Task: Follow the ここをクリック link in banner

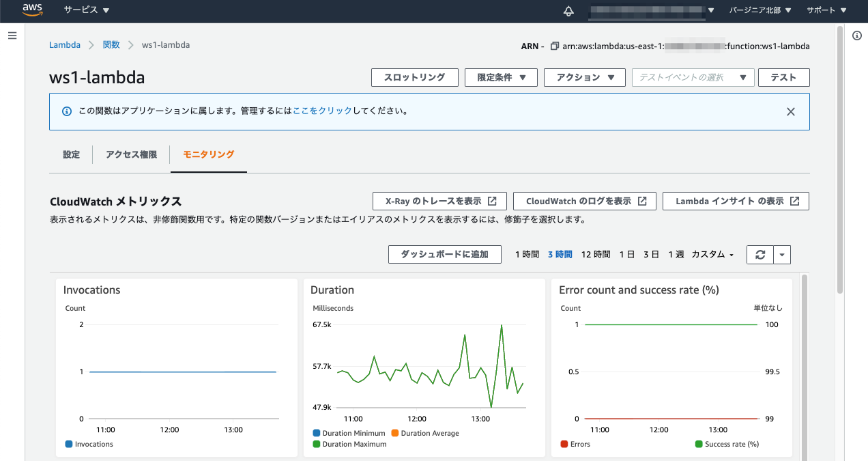Action: [322, 111]
